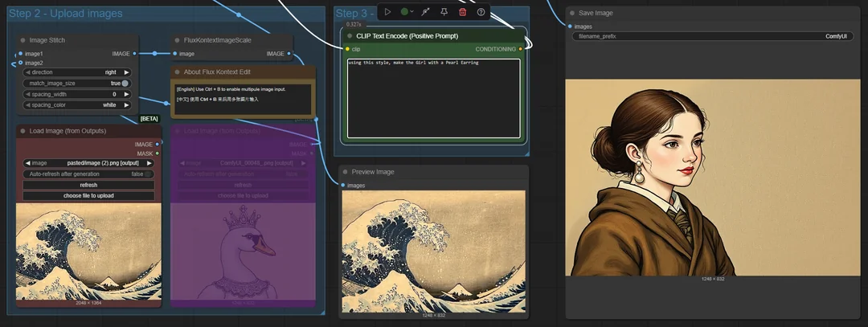
Task: Collapse the Preview Image node via its dot
Action: tap(346, 172)
